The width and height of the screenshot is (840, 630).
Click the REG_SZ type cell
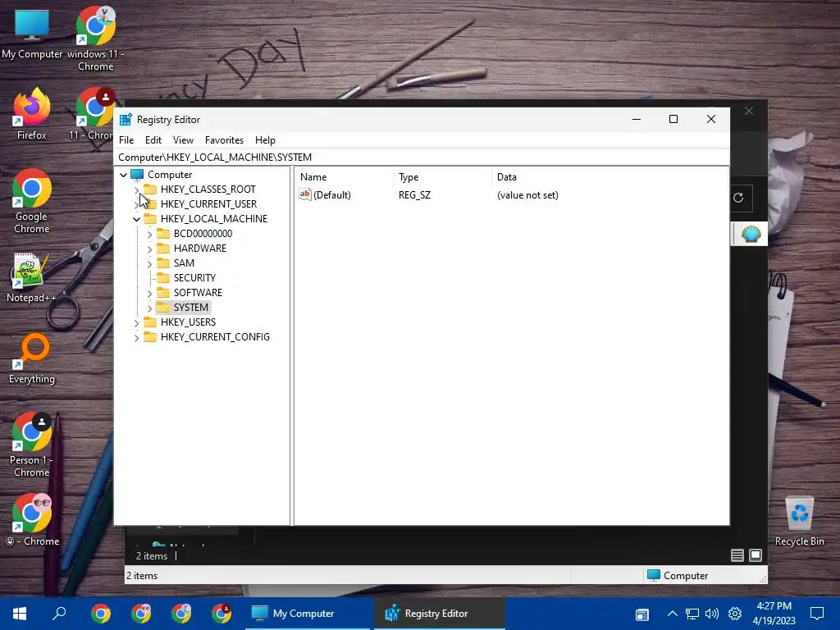click(x=414, y=195)
